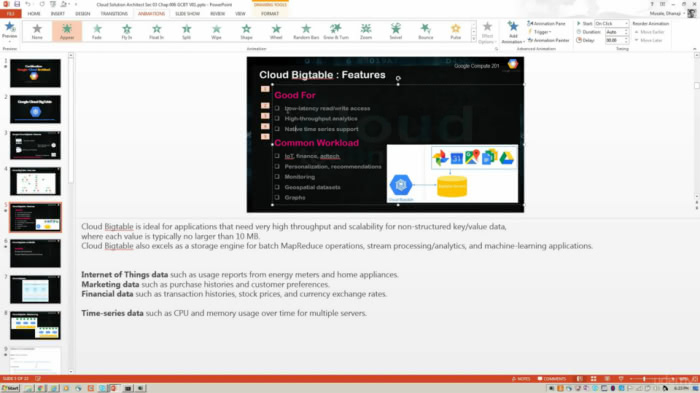Choose the Wheel animation effect

[x=276, y=32]
